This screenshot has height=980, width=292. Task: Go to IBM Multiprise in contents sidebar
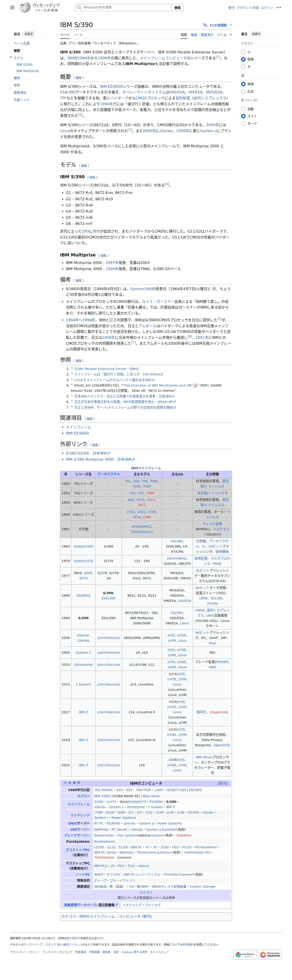pyautogui.click(x=28, y=71)
